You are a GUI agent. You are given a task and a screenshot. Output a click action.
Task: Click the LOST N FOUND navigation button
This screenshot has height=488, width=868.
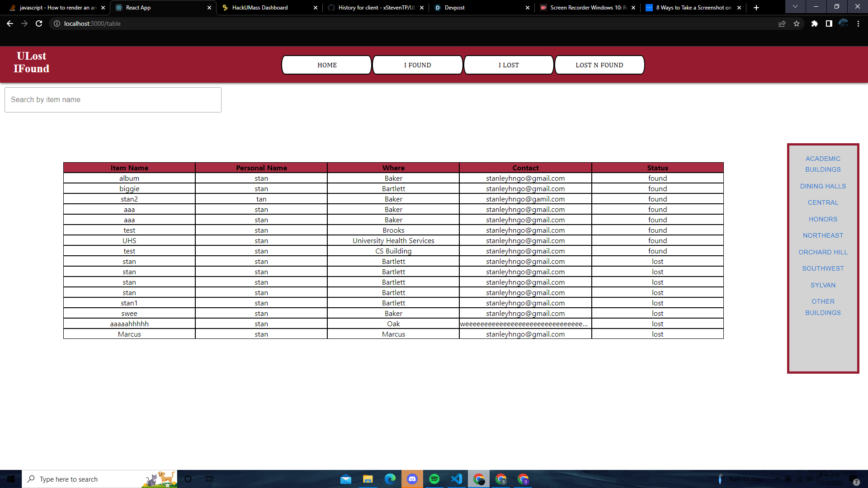(x=599, y=65)
